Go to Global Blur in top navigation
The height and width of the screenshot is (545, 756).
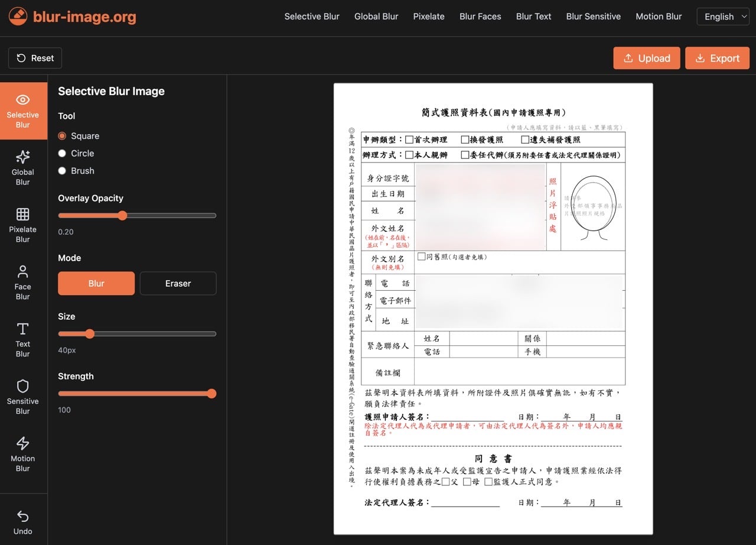point(376,17)
